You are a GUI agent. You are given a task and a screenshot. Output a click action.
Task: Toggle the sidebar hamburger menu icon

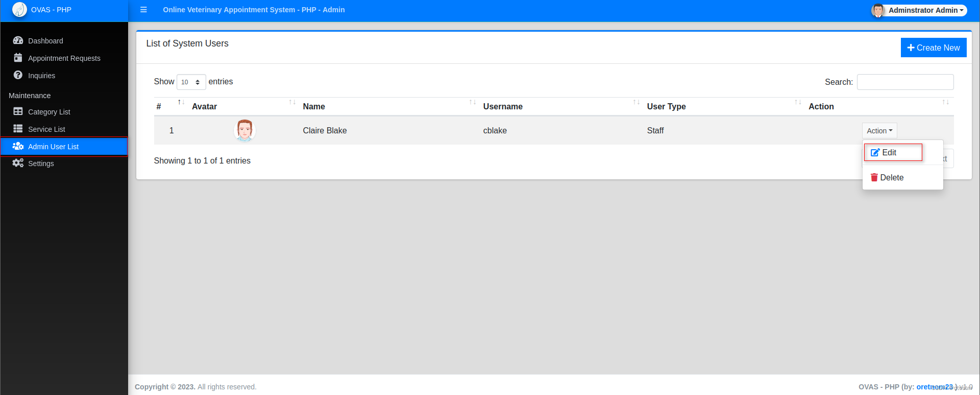coord(143,10)
